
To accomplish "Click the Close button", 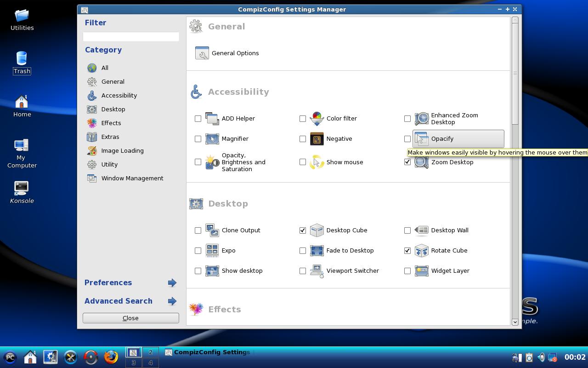I will point(131,318).
